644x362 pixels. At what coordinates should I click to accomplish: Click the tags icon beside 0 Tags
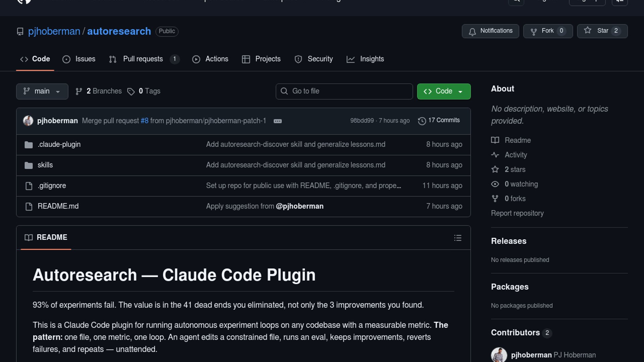point(131,92)
